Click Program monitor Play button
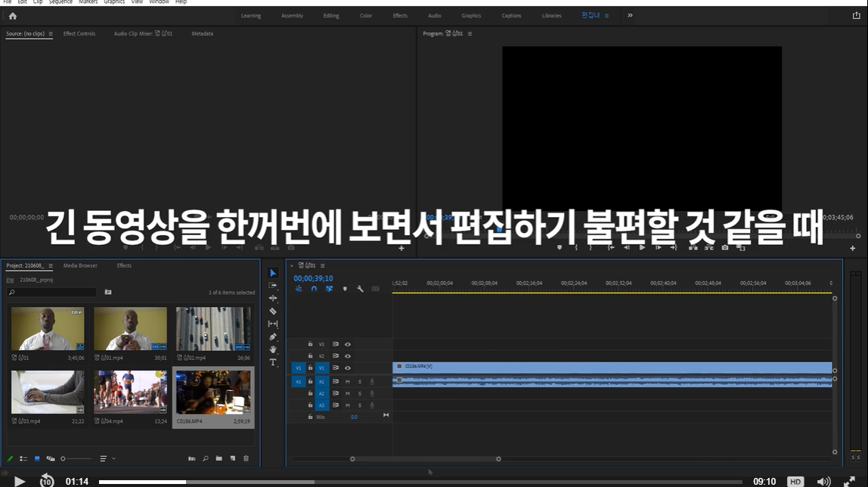The height and width of the screenshot is (487, 868). coord(642,247)
